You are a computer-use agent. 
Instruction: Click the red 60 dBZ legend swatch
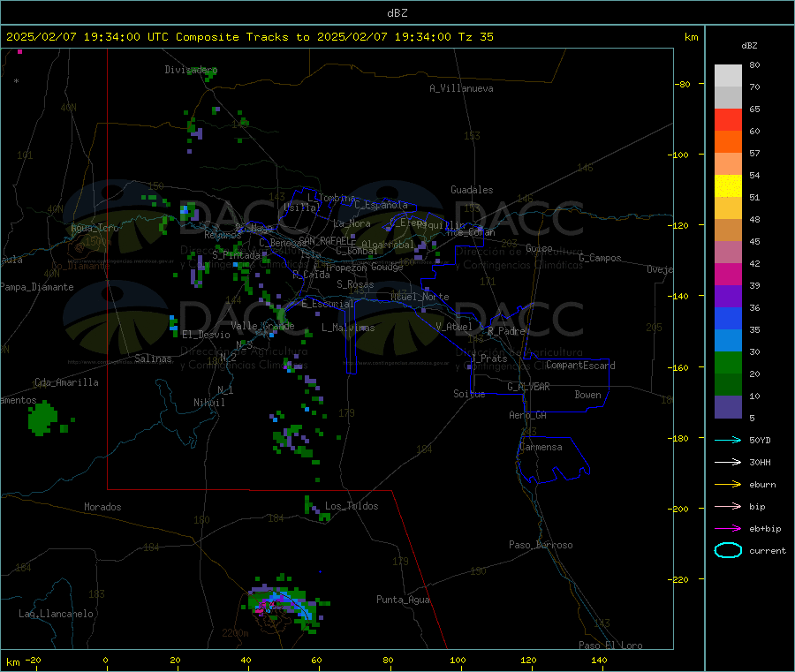coord(728,119)
